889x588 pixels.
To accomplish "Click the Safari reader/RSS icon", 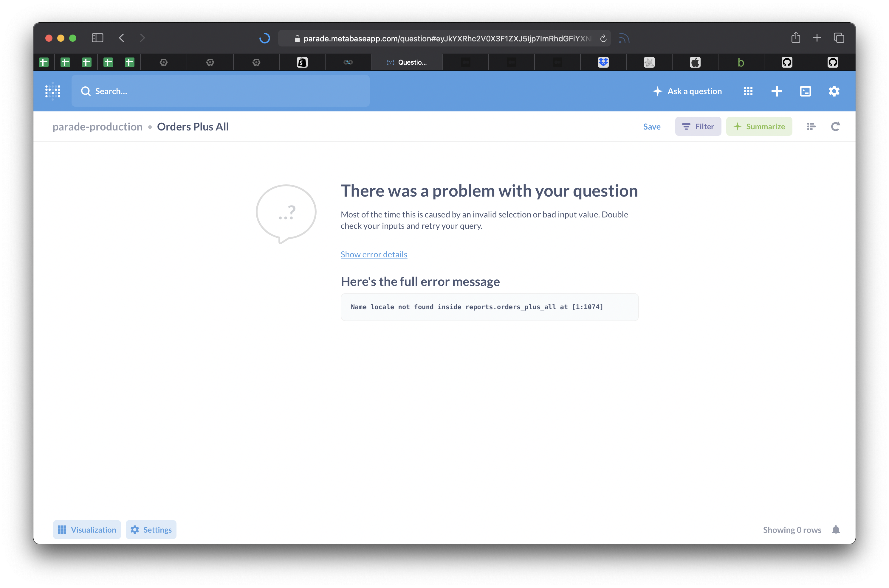I will 624,38.
